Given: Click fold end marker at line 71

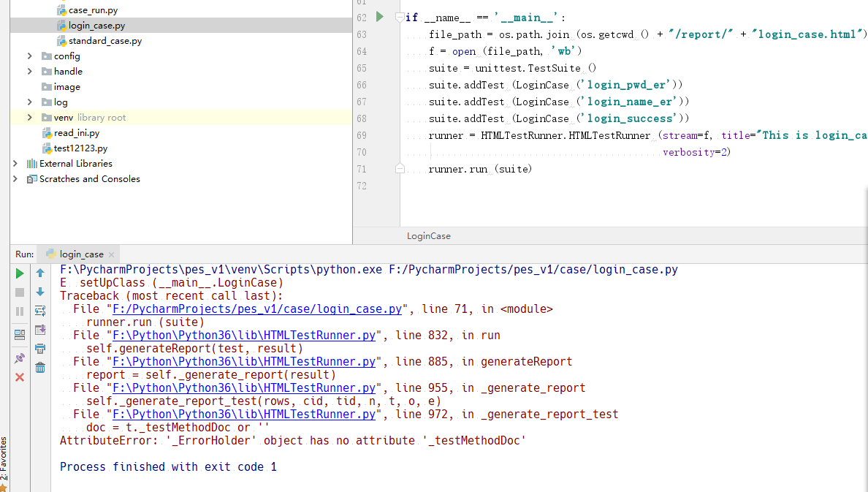Looking at the screenshot, I should 400,168.
